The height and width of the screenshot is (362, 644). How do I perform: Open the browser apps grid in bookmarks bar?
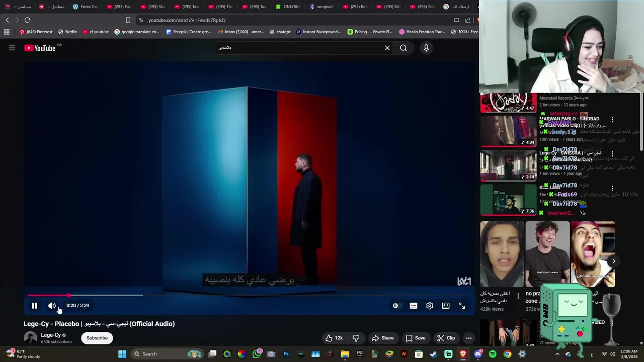[7, 32]
